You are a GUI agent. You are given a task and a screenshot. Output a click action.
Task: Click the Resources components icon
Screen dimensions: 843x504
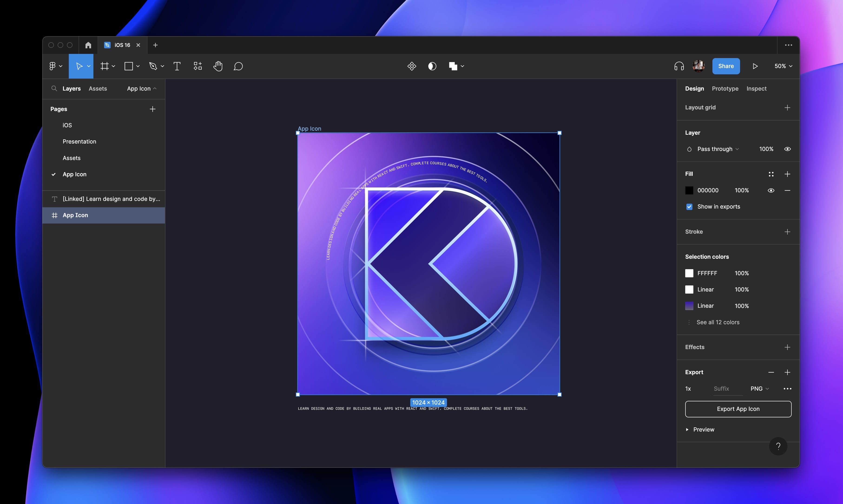click(x=198, y=66)
